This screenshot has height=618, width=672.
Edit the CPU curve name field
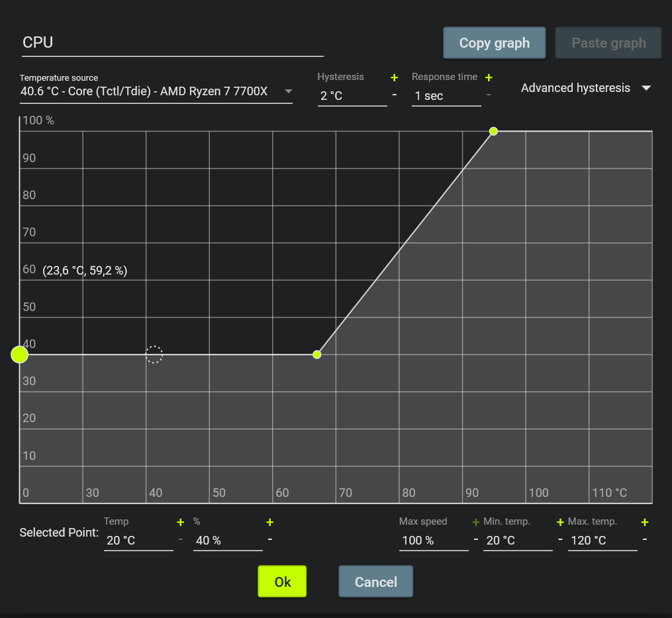(172, 43)
